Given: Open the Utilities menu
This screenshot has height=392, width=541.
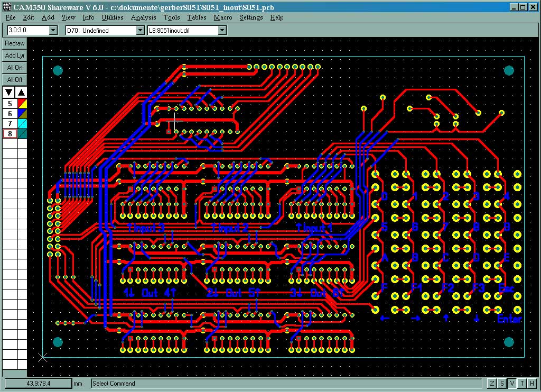Looking at the screenshot, I should 113,17.
